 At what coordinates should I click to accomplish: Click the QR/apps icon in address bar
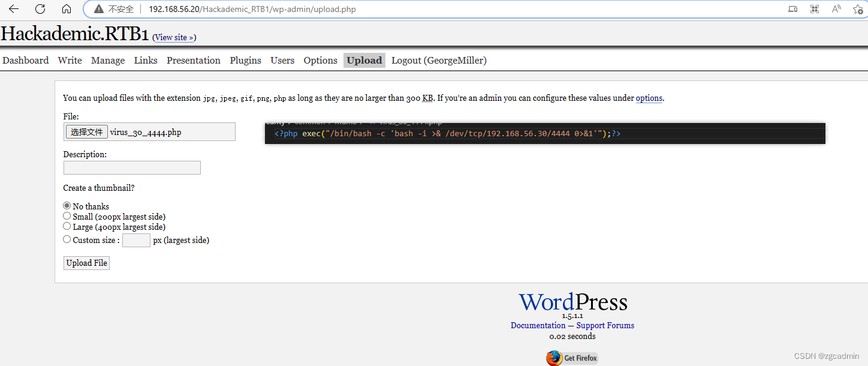coord(814,9)
